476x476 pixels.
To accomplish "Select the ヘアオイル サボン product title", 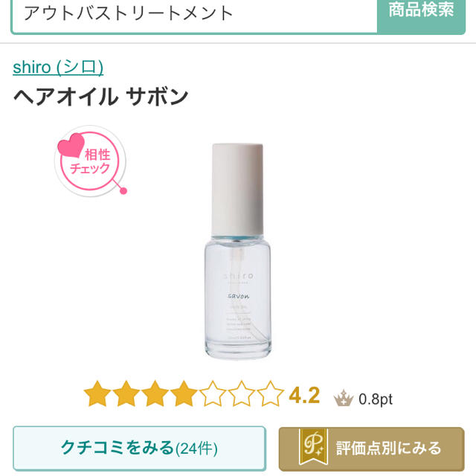I will click(x=101, y=97).
